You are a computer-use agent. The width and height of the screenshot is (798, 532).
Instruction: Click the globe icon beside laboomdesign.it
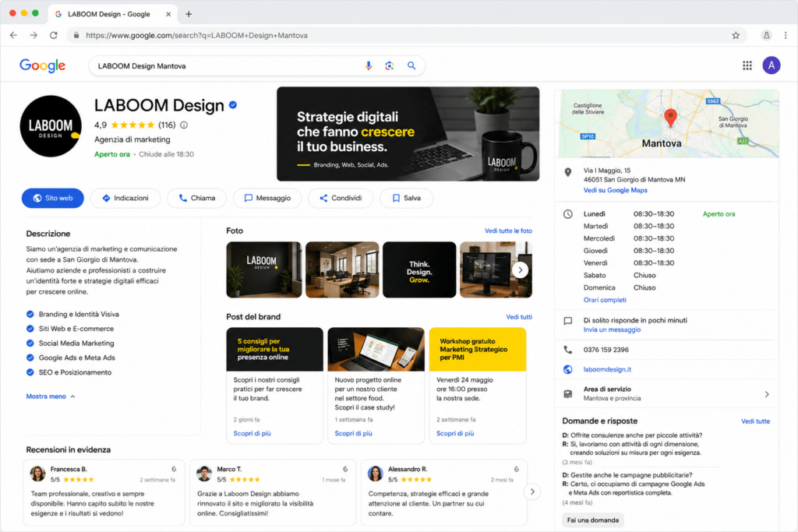tap(568, 369)
